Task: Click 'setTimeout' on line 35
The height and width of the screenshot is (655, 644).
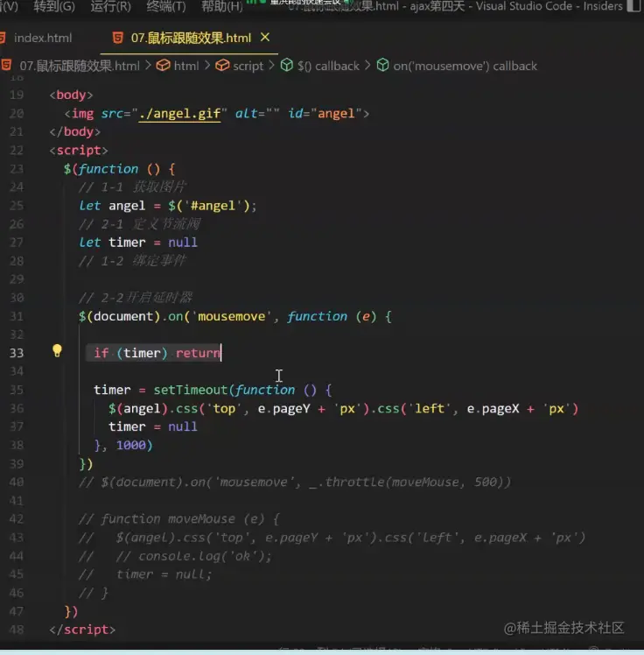Action: [190, 391]
